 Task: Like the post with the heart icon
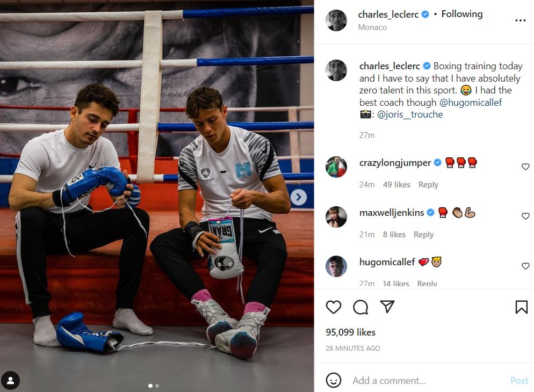(x=334, y=307)
